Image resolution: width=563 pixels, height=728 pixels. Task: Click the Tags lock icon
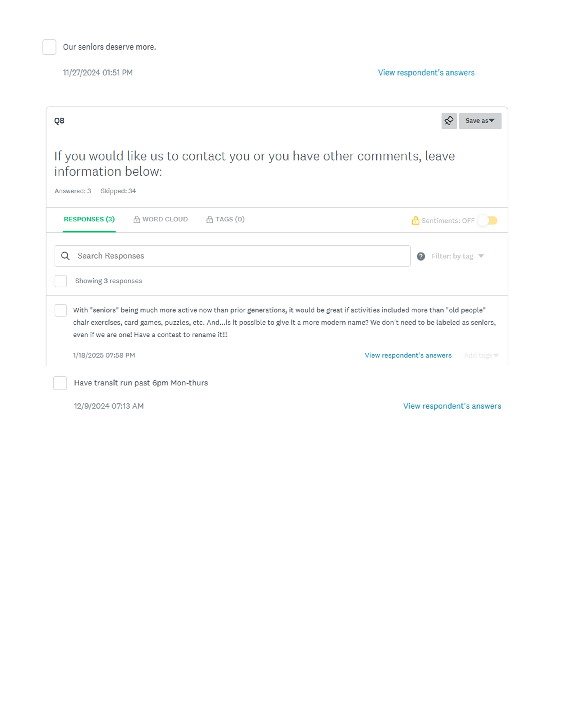point(210,219)
